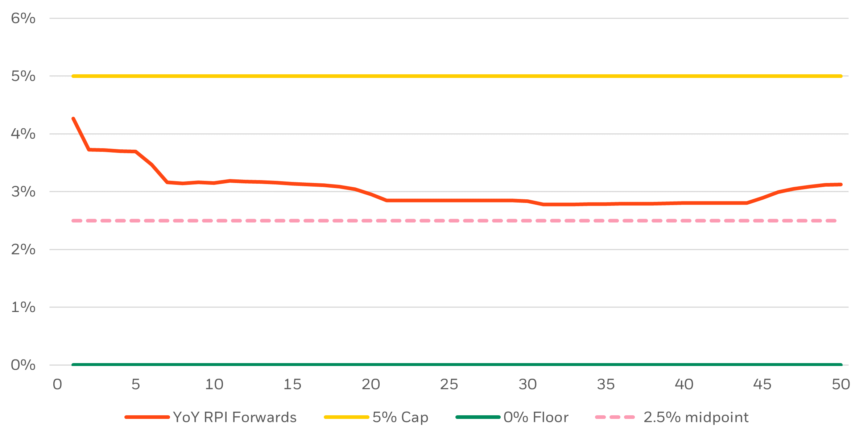Click the YoY RPI Forwards legend label
The width and height of the screenshot is (868, 441).
coord(235,417)
